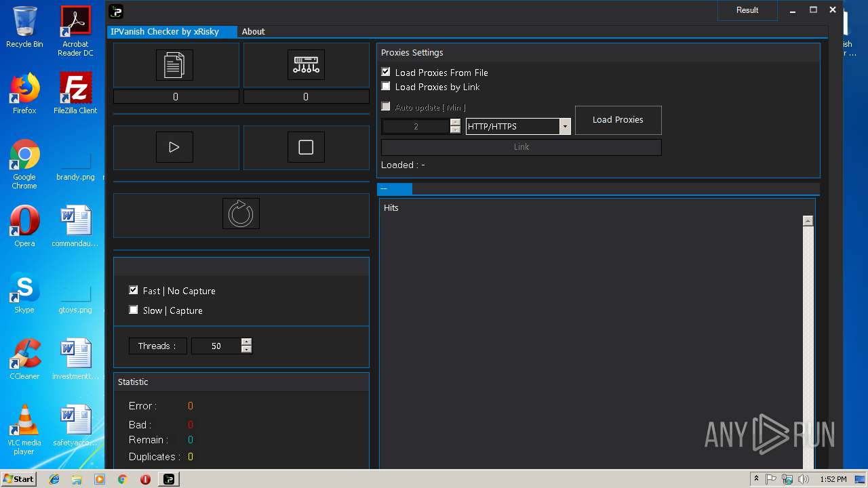The width and height of the screenshot is (868, 488).
Task: Toggle the Auto update checkbox
Action: pyautogui.click(x=386, y=106)
